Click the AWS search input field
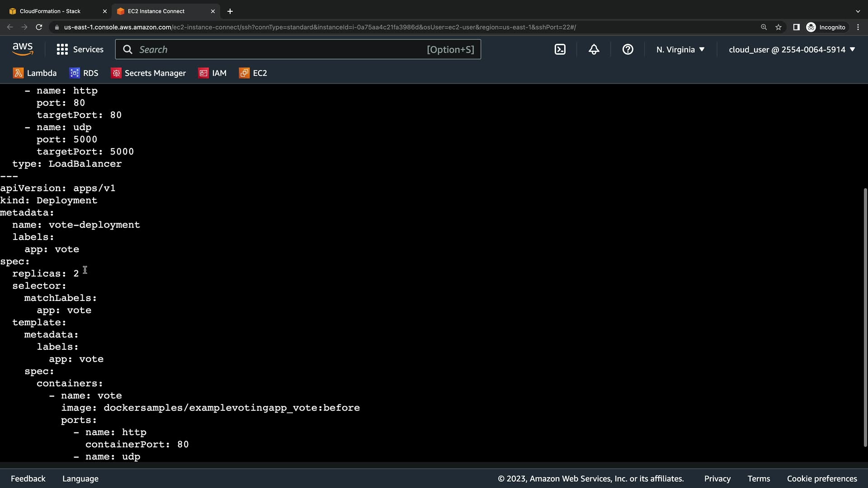The image size is (868, 488). 280,50
